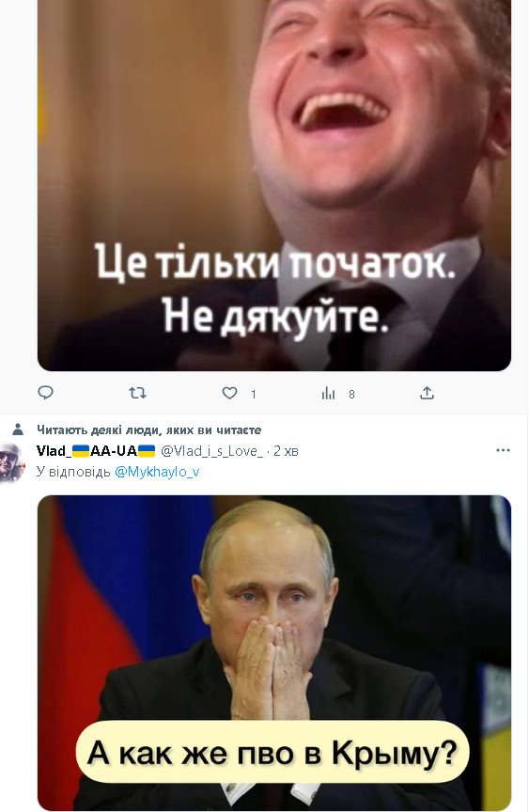The image size is (529, 812).
Task: Open the three-dots more options menu
Action: (x=503, y=450)
